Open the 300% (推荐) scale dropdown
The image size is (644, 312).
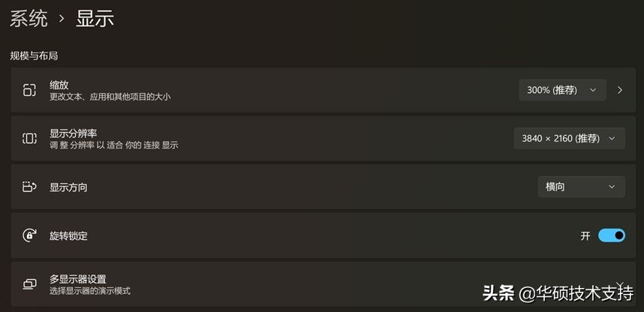pos(562,90)
